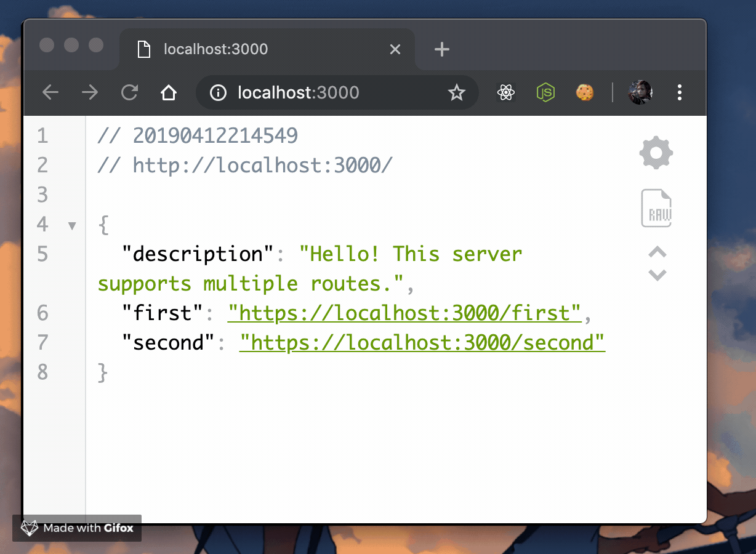Image resolution: width=756 pixels, height=554 pixels.
Task: Toggle the bookmark star for localhost:3000
Action: click(x=457, y=92)
